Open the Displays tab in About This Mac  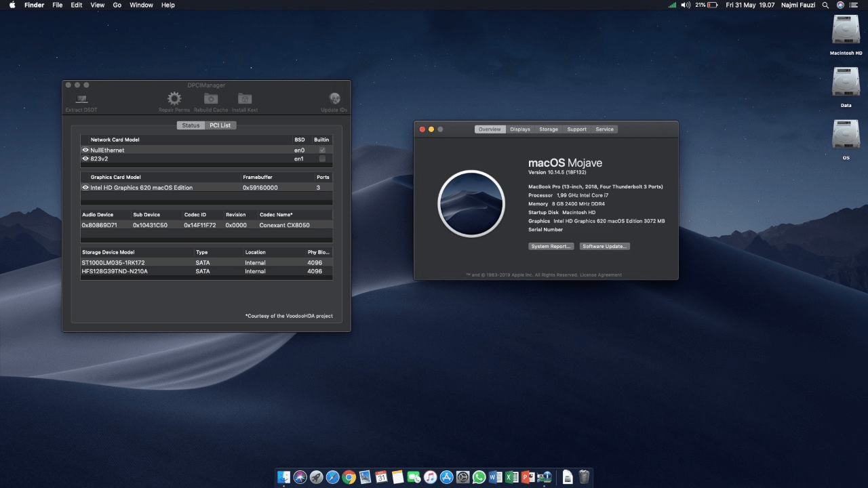tap(519, 129)
